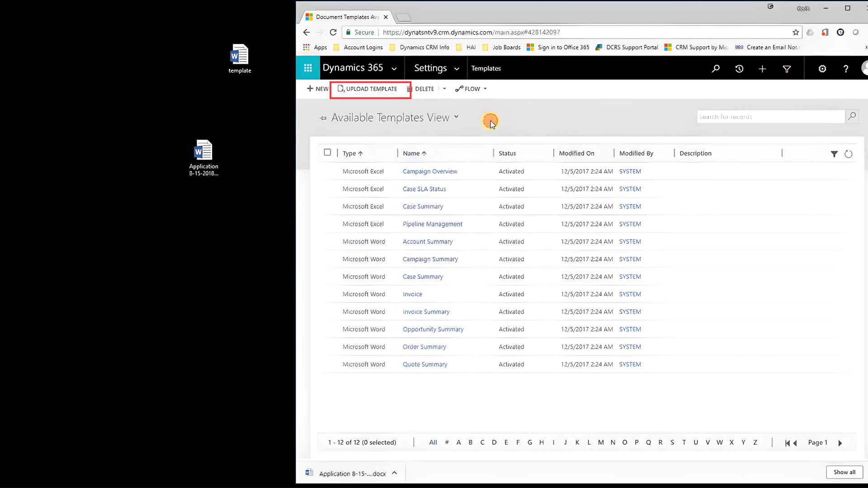Go to the previous page arrow
868x488 pixels.
pyautogui.click(x=795, y=443)
